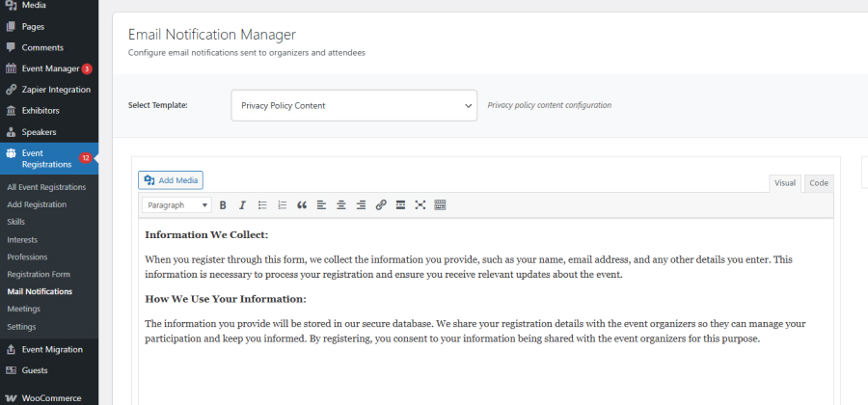This screenshot has width=868, height=405.
Task: Click the Add Media button
Action: tap(171, 180)
